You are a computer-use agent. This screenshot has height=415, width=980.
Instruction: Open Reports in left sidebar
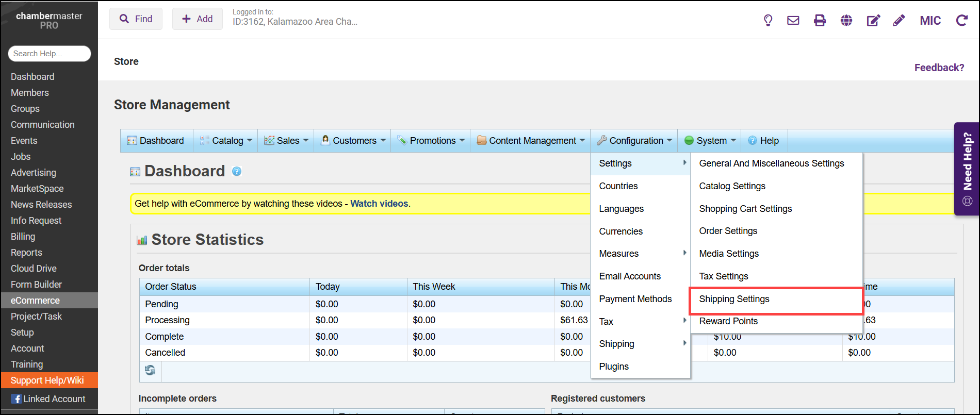(27, 253)
